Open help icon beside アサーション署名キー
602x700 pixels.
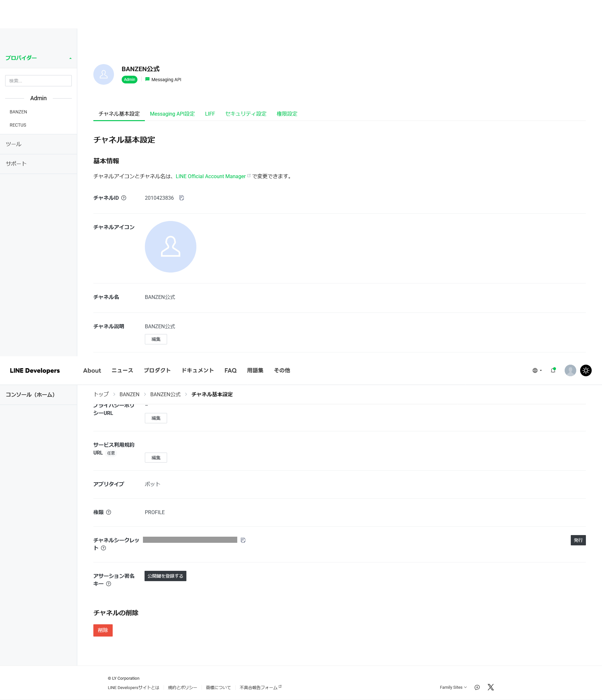109,584
